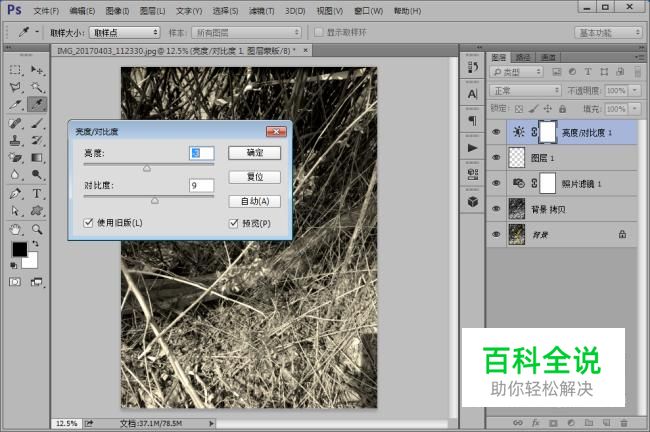Change the screen mode
The height and width of the screenshot is (432, 650).
(x=36, y=282)
